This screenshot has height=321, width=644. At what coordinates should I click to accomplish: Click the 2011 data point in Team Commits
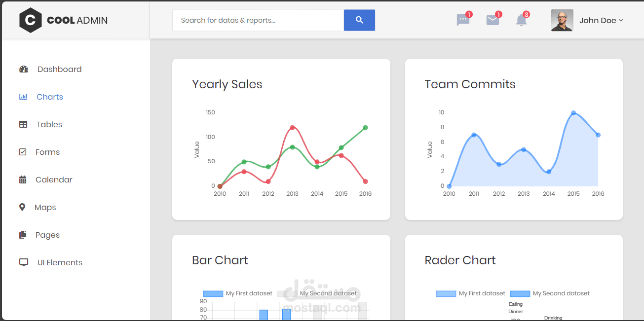pyautogui.click(x=474, y=135)
